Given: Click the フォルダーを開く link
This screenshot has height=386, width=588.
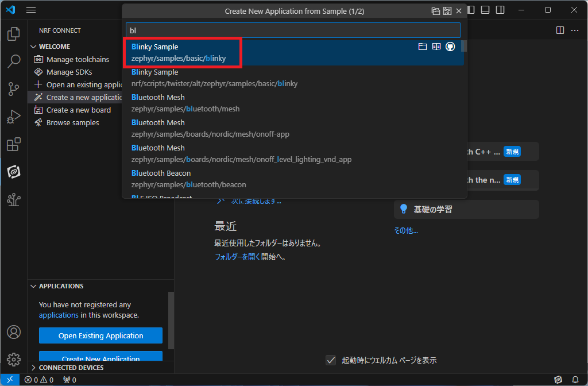Looking at the screenshot, I should tap(237, 257).
